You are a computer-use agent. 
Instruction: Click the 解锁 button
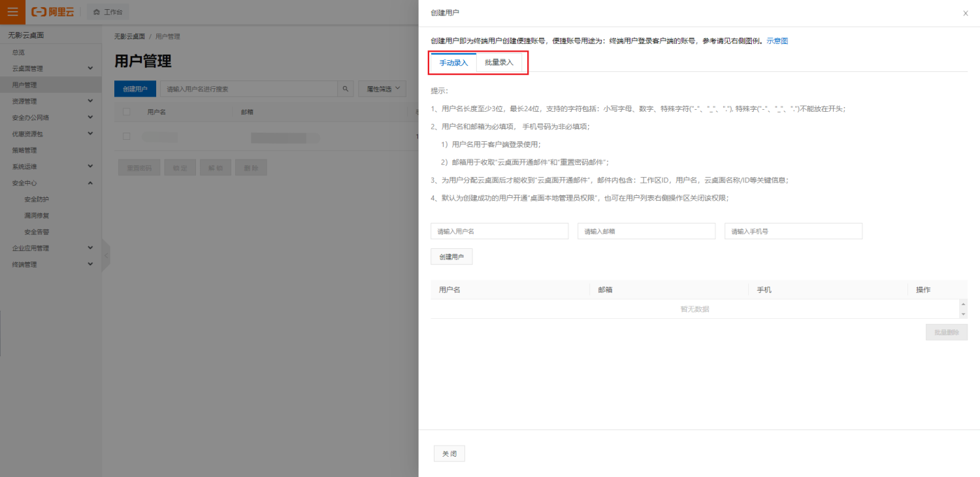tap(216, 168)
